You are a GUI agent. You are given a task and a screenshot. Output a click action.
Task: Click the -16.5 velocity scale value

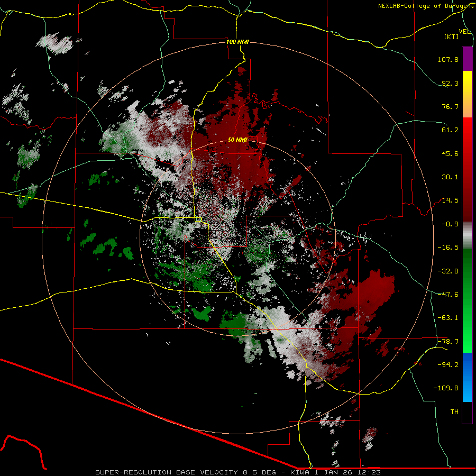coord(448,248)
